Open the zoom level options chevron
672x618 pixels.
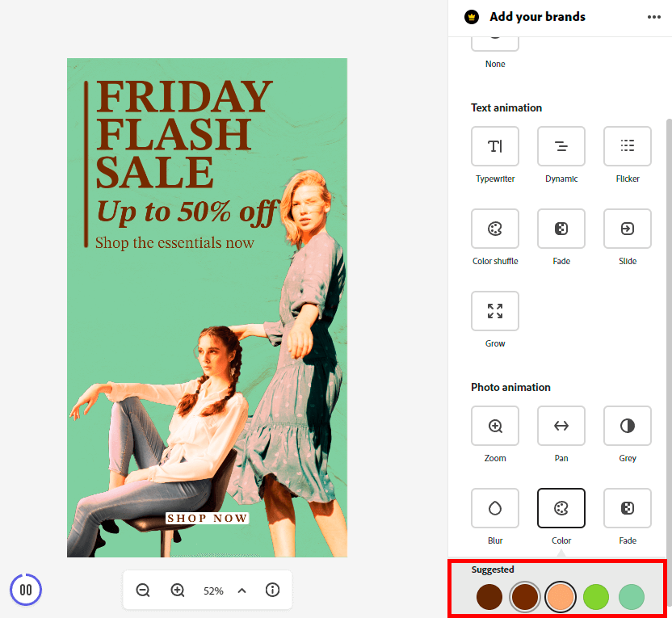tap(241, 591)
